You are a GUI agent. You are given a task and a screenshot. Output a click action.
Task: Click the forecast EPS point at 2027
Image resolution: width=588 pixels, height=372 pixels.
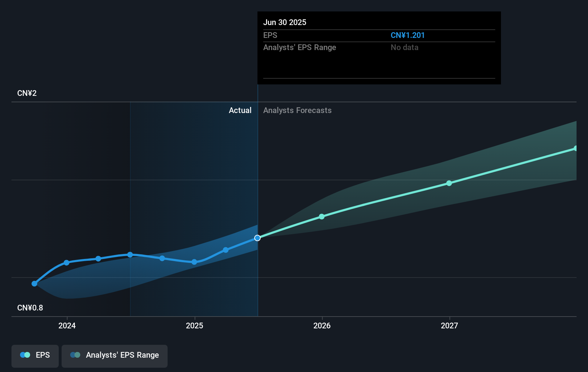coord(449,183)
